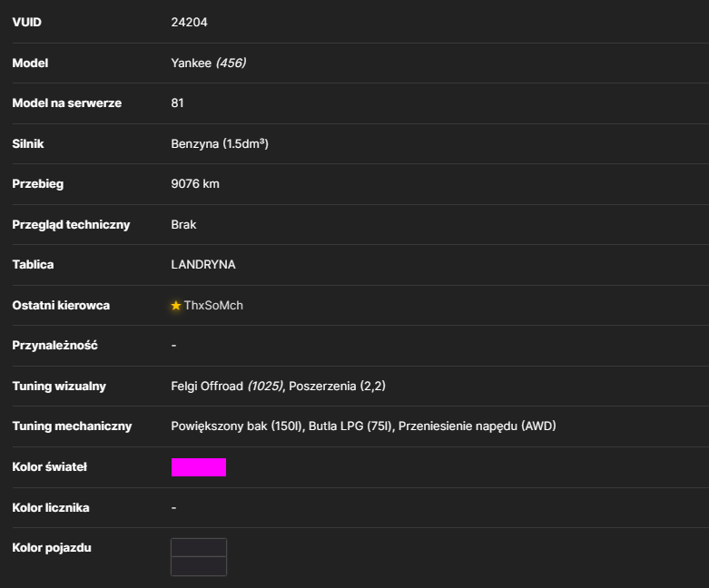Click the Model value Yankee (456)
The width and height of the screenshot is (709, 588).
point(209,63)
